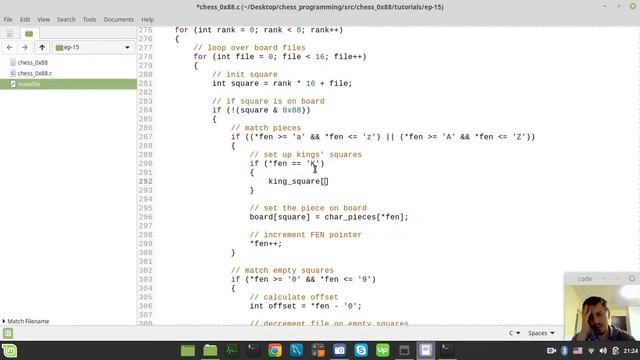Select the makefile entry in file browser
Viewport: 640px width, 360px height.
[x=68, y=84]
